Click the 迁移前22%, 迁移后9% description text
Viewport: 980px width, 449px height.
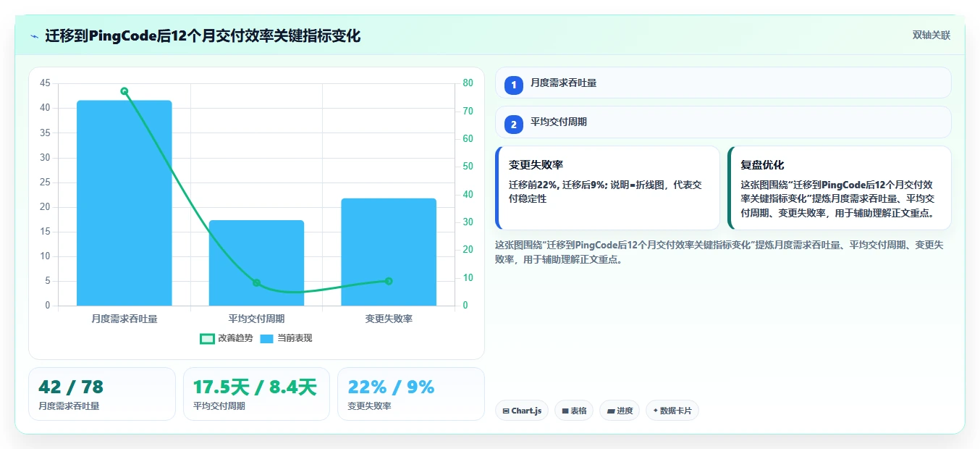click(x=605, y=191)
